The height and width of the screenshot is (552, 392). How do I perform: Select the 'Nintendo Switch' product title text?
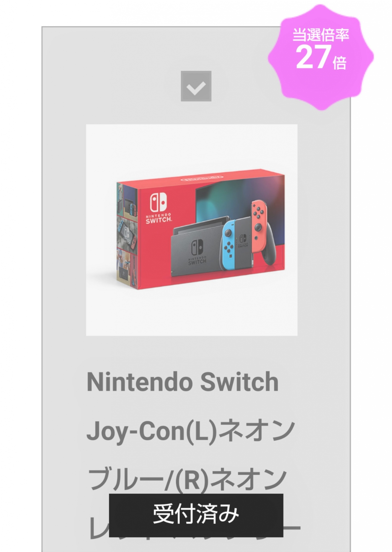[183, 382]
